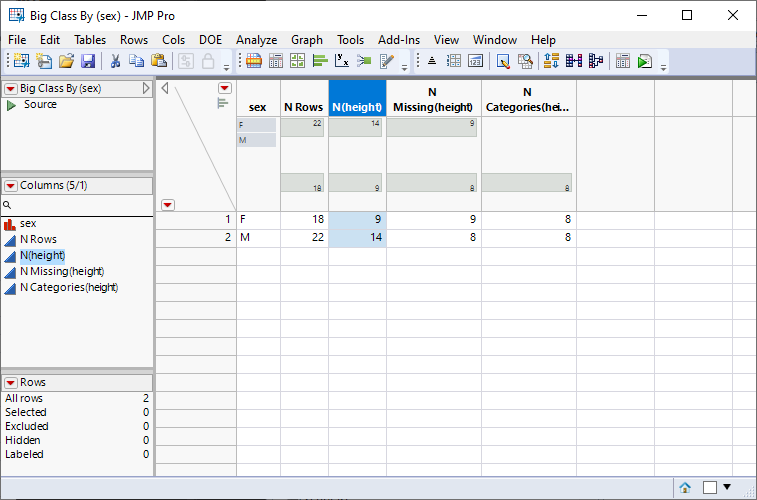Toggle the empty box in the status bar

pyautogui.click(x=710, y=487)
